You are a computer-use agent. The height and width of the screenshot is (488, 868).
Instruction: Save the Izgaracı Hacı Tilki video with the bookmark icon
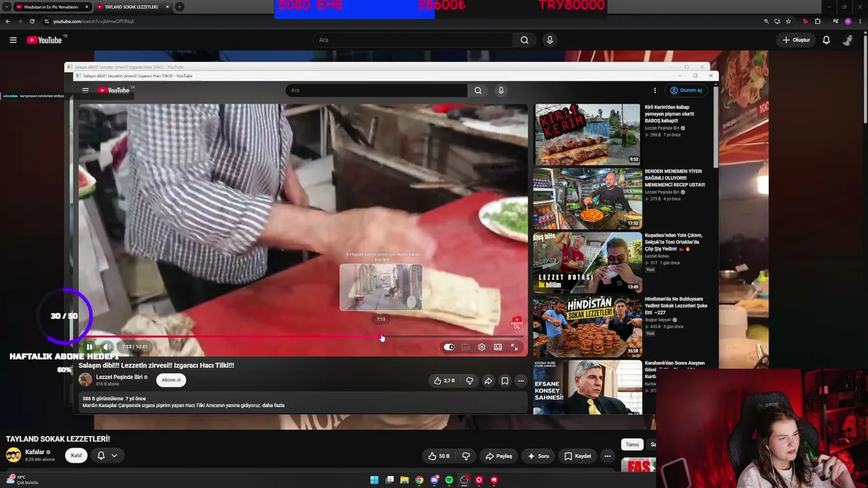tap(505, 381)
